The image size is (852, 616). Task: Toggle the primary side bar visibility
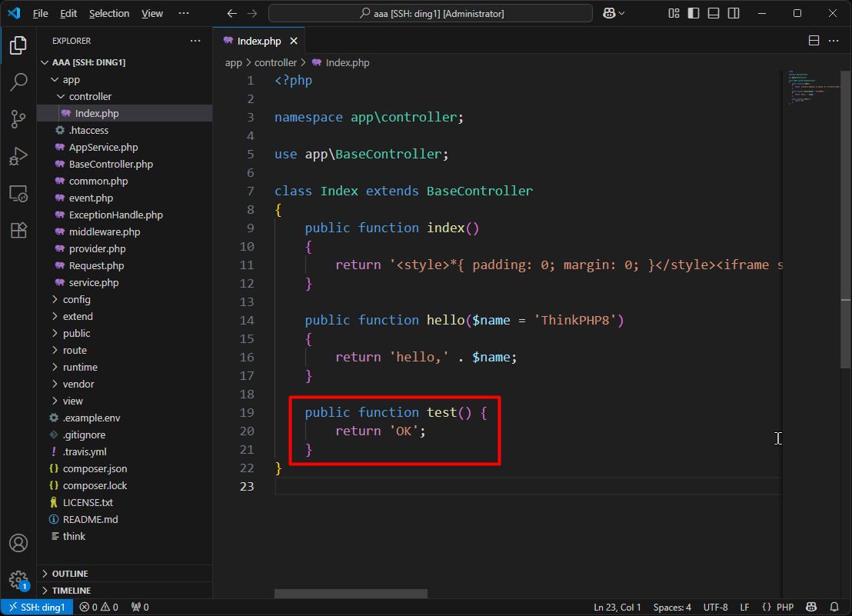[694, 14]
